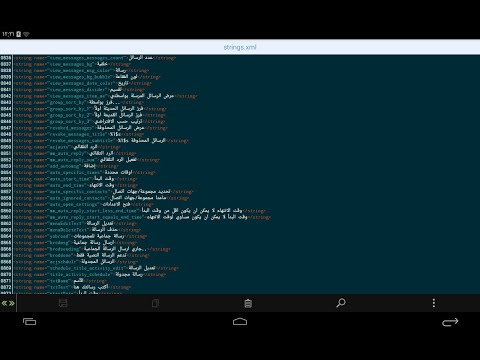
Task: Click the view_messages_divider string line
Action: (79, 89)
